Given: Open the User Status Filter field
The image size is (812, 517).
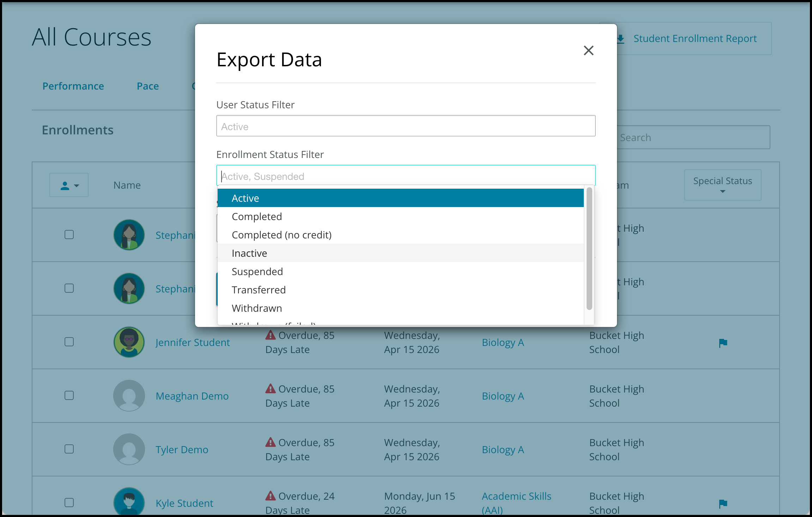Looking at the screenshot, I should (x=406, y=126).
